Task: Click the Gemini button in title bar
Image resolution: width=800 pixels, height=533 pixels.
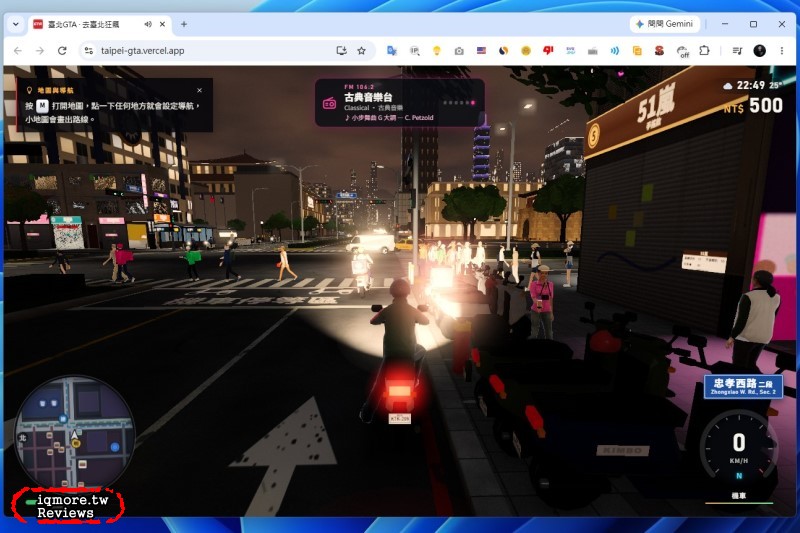Action: [x=664, y=24]
